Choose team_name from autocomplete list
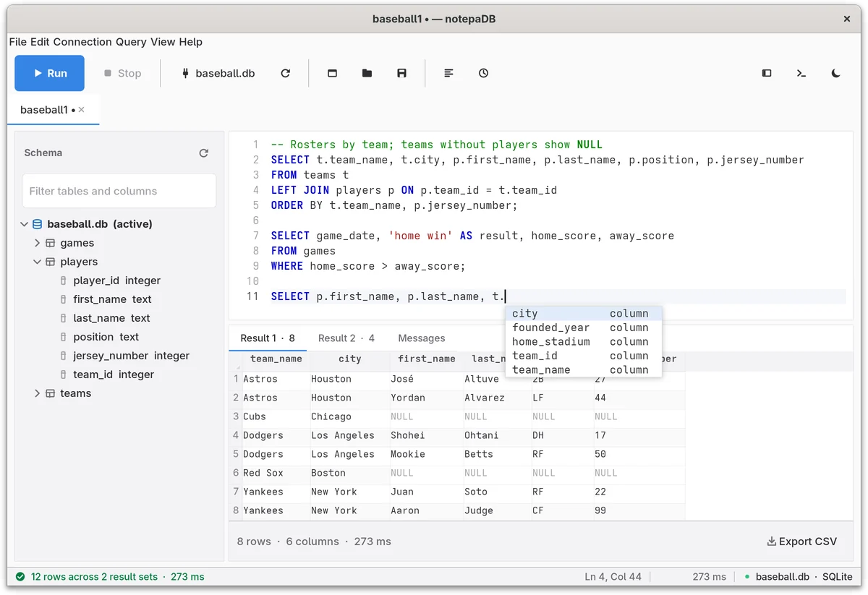868x595 pixels. 583,369
